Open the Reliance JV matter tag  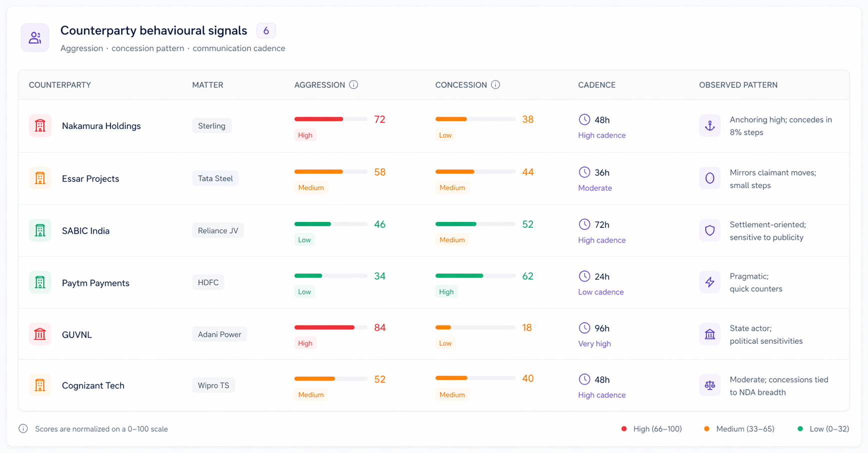tap(218, 230)
